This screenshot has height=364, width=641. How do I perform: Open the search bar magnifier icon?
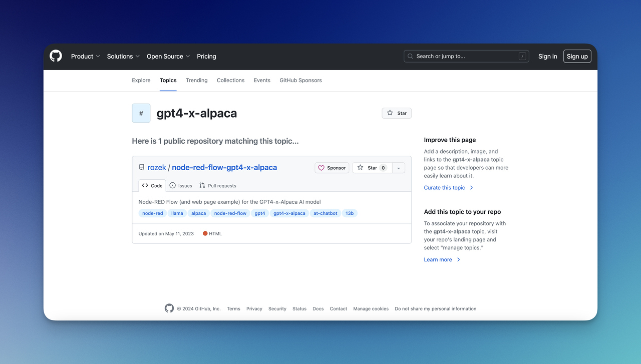point(410,56)
